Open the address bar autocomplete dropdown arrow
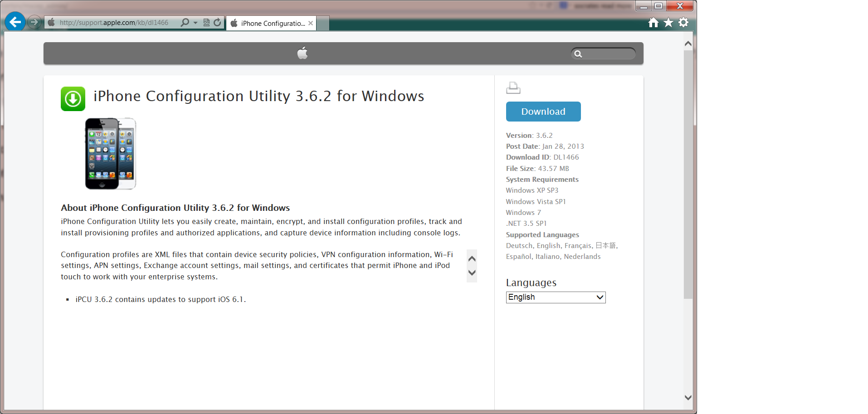Screen dimensions: 868x414 (x=195, y=23)
